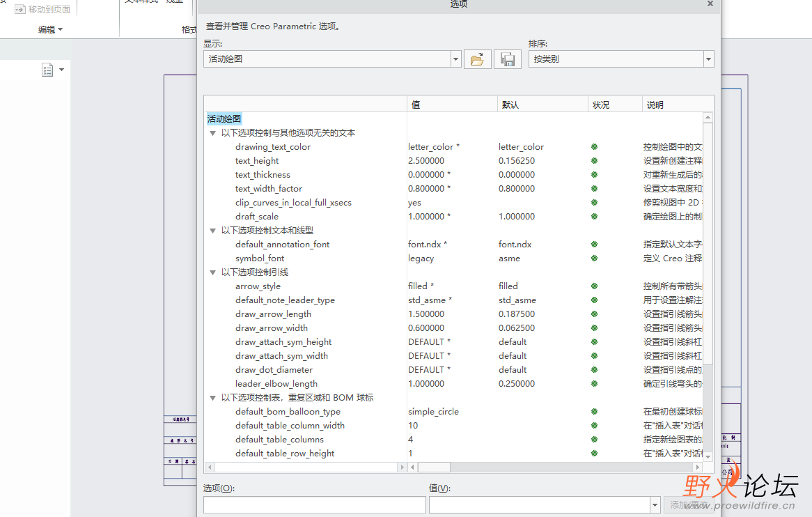Click vertical scrollbar down arrow

coord(708,457)
